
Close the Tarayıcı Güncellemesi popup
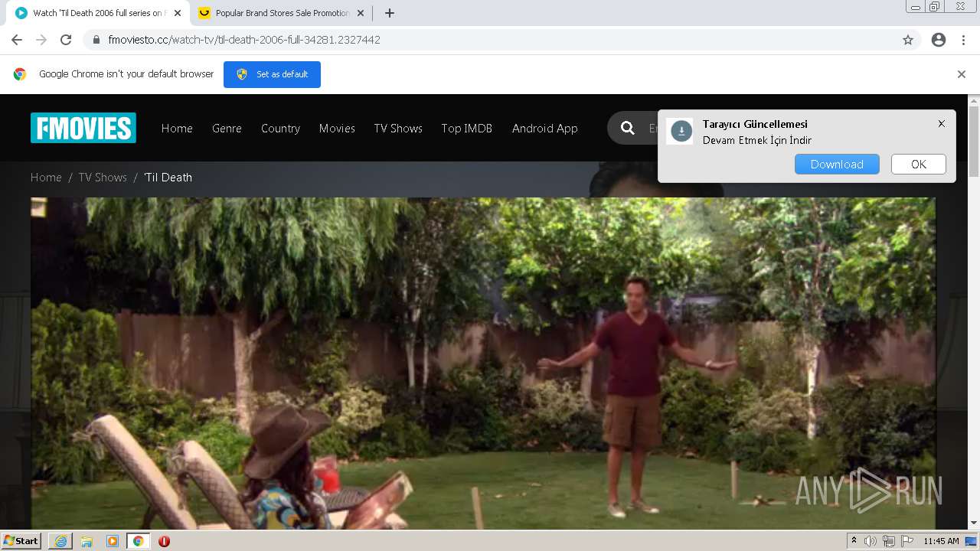point(942,124)
